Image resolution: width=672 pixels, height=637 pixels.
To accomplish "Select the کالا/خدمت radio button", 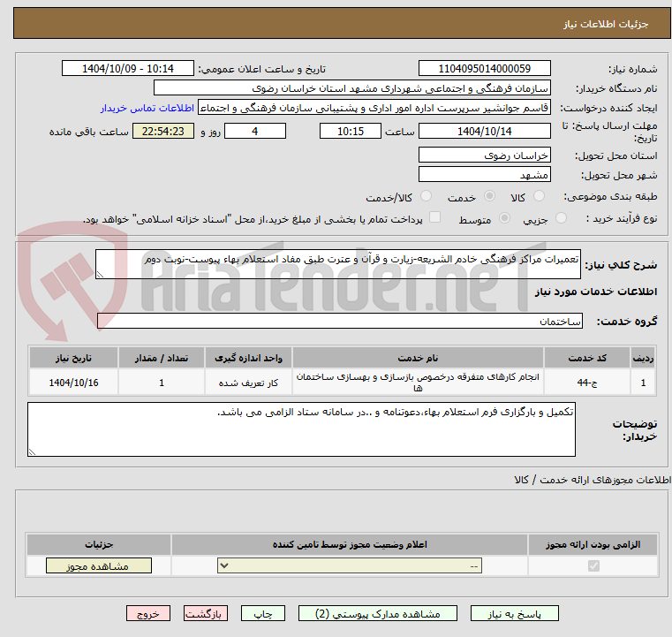I will click(x=426, y=196).
